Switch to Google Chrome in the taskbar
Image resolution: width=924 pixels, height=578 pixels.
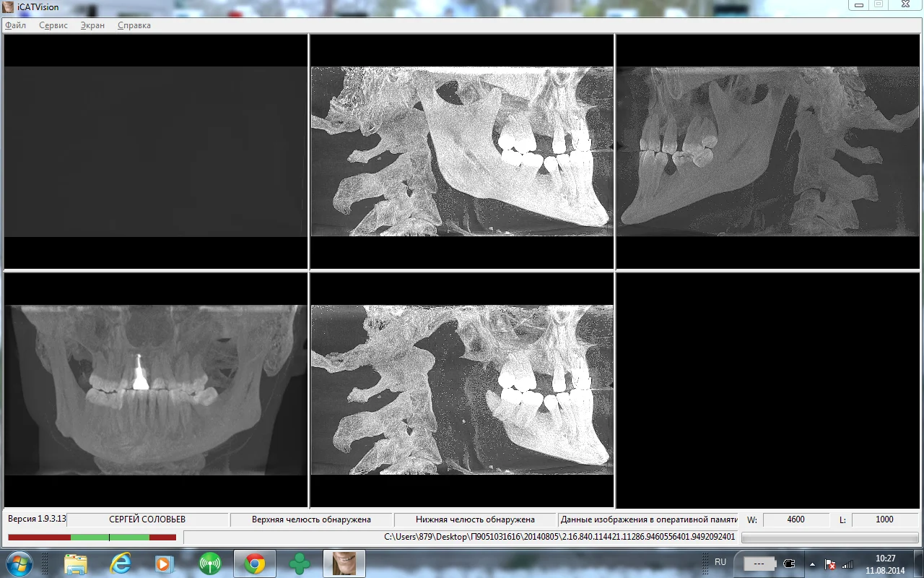(255, 564)
